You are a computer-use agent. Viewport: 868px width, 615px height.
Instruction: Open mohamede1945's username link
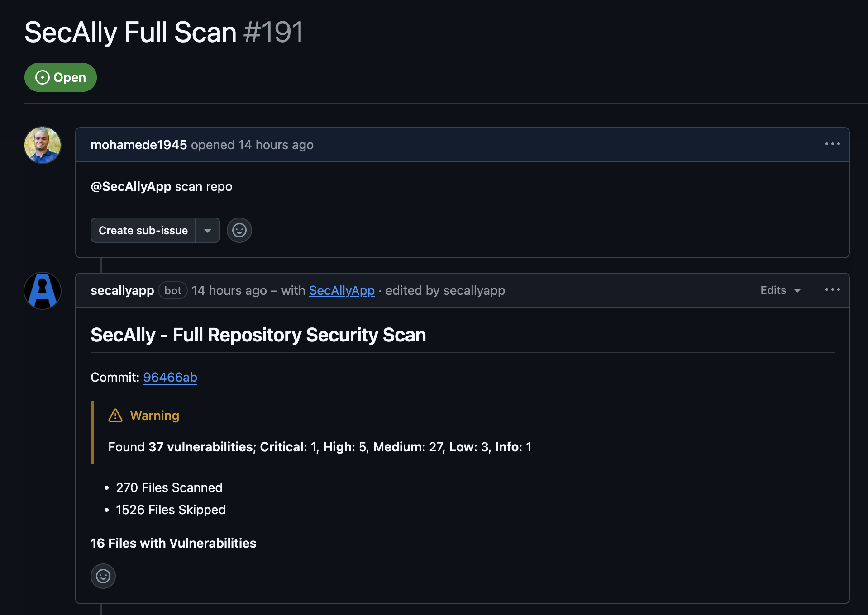point(138,145)
